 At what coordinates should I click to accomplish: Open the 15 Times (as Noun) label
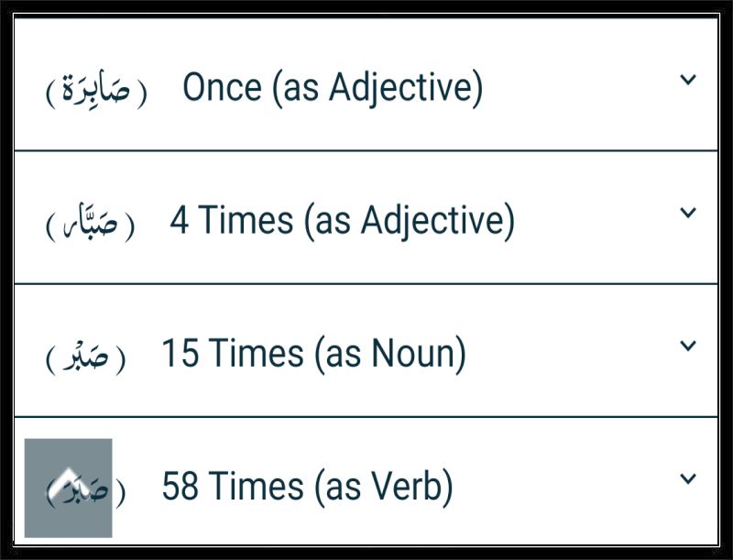[313, 355]
